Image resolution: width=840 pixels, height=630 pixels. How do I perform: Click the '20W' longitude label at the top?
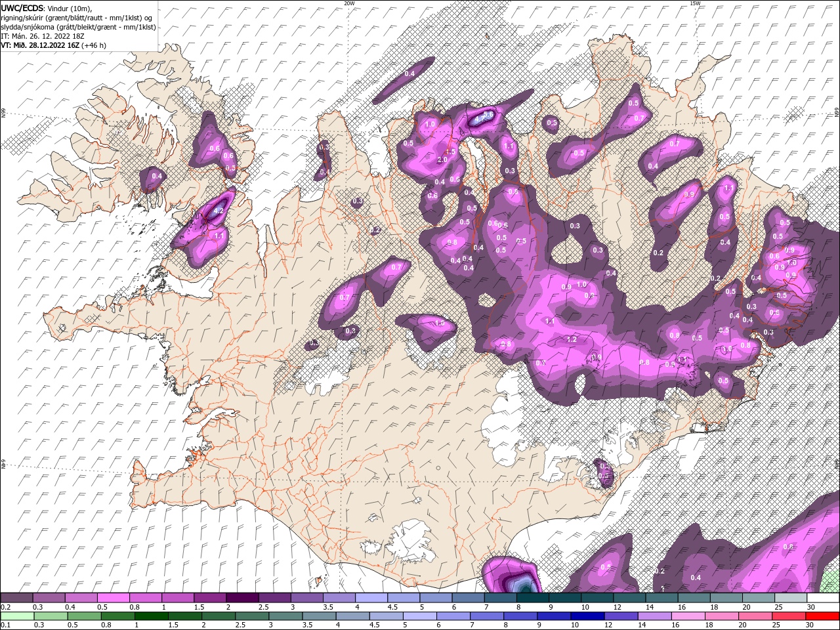pos(349,3)
